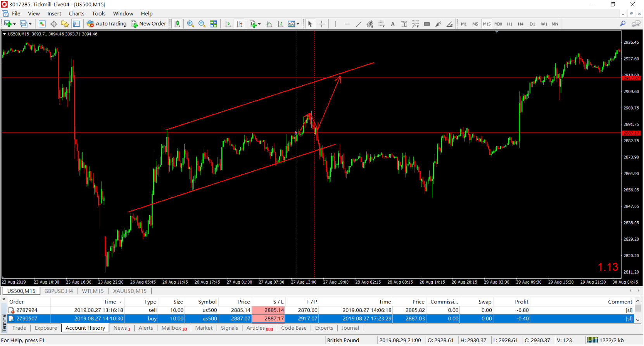This screenshot has height=346, width=644.
Task: Select the Equidistant Channel tool
Action: [x=370, y=24]
